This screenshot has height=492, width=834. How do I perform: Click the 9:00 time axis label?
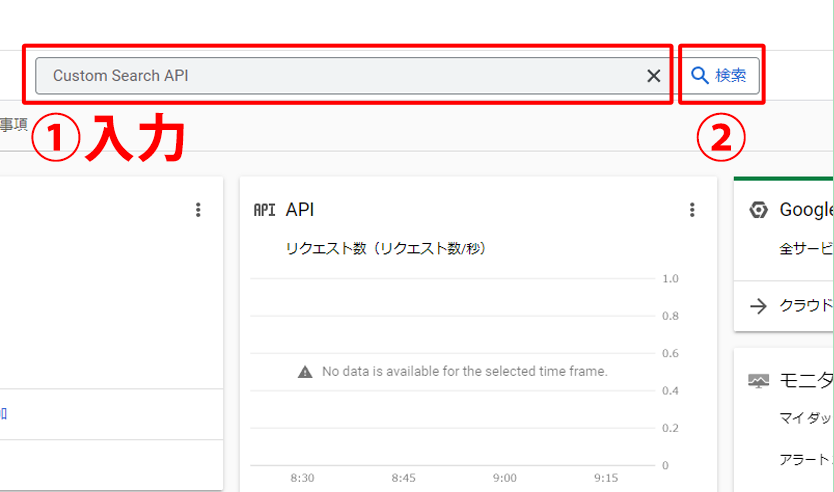pos(504,479)
